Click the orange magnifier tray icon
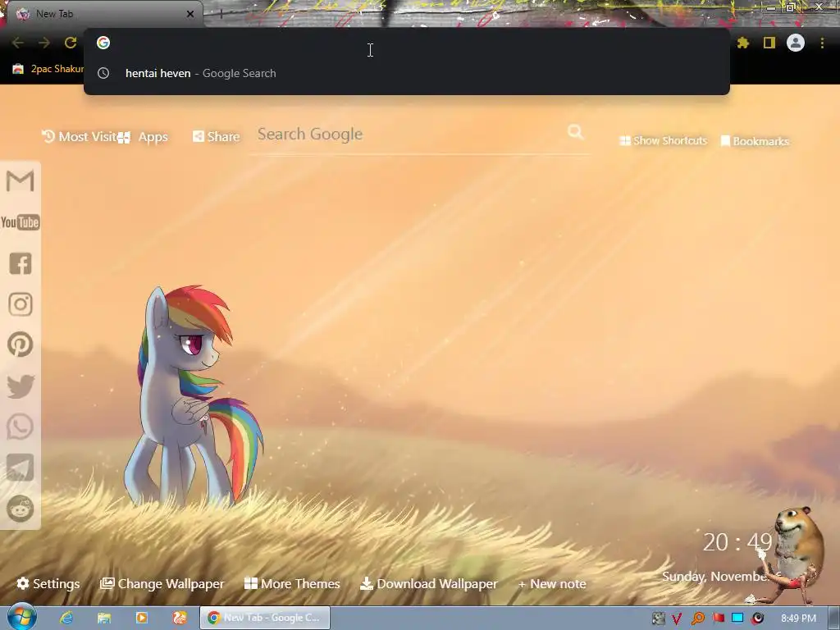Image resolution: width=840 pixels, height=630 pixels. (x=697, y=619)
